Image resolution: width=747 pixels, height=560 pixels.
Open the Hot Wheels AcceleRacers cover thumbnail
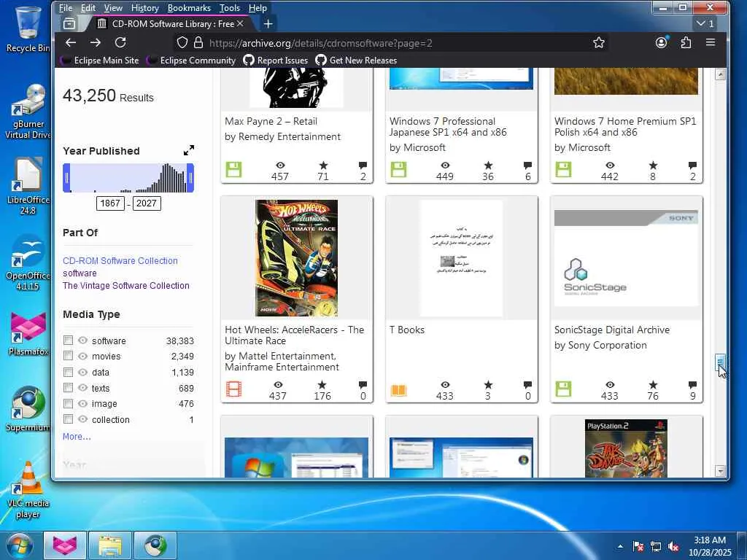(x=296, y=258)
